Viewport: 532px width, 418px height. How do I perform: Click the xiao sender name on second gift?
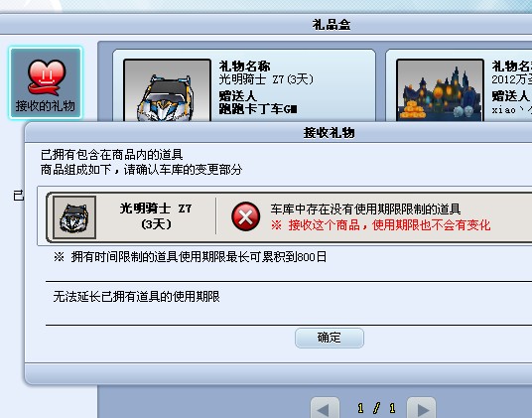[511, 110]
